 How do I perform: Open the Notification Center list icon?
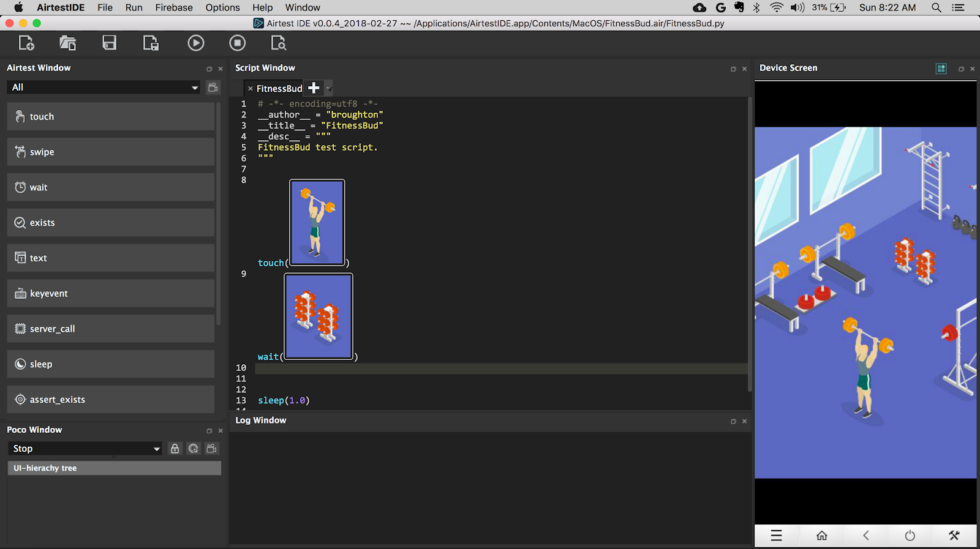pos(958,7)
